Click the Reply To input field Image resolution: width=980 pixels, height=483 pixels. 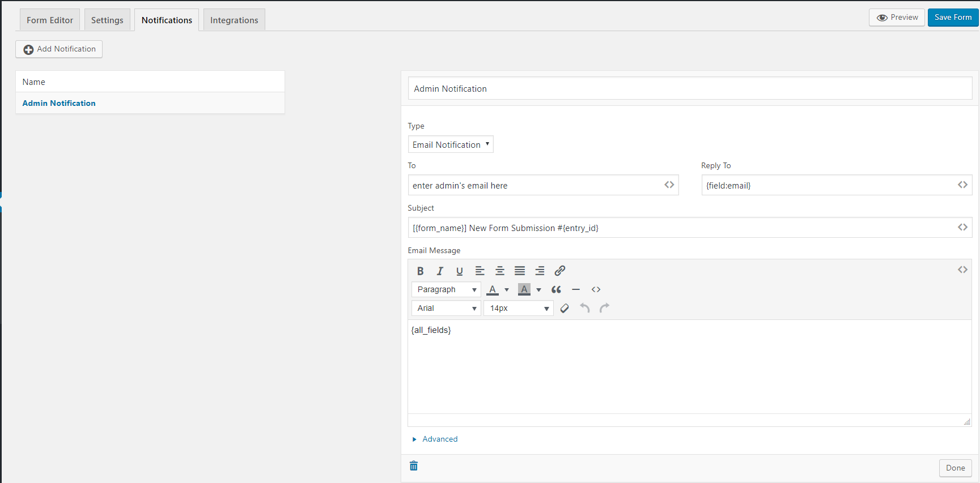[x=837, y=185]
